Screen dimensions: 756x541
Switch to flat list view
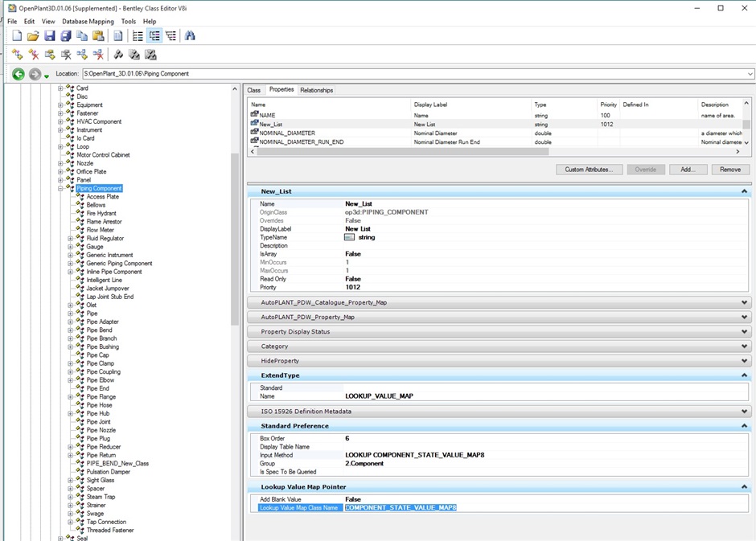(138, 35)
